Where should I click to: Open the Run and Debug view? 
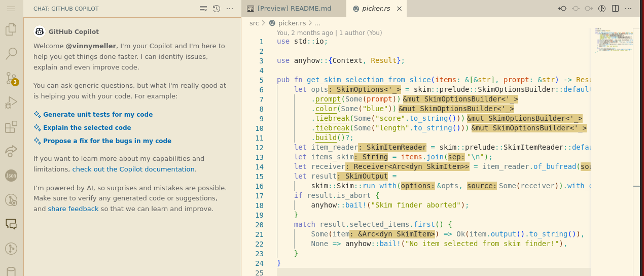point(11,103)
